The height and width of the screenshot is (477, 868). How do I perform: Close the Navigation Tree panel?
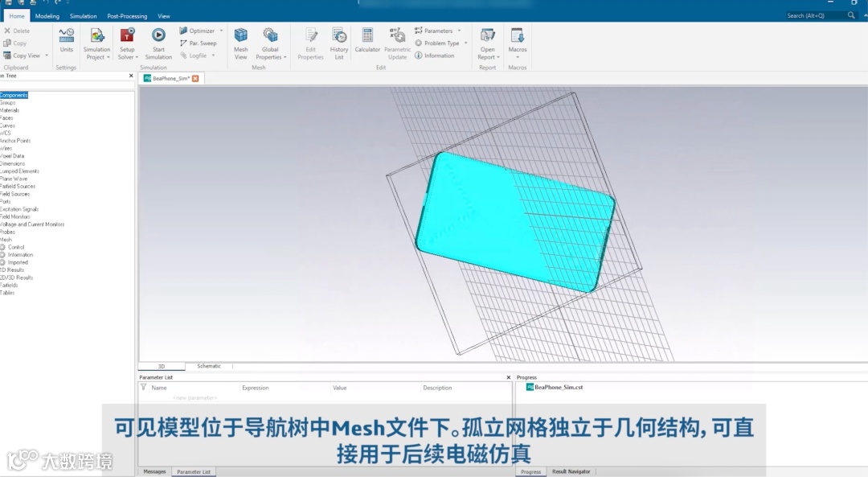(x=131, y=76)
